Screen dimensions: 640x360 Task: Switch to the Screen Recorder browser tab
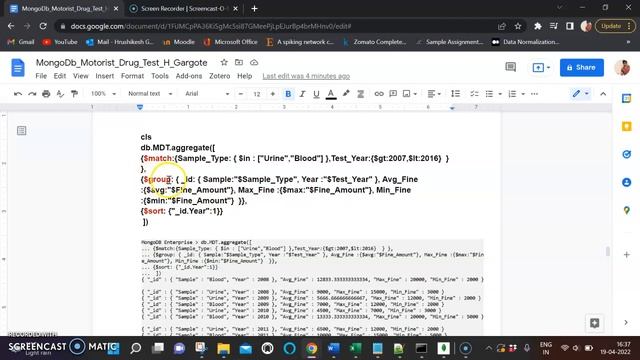(183, 9)
